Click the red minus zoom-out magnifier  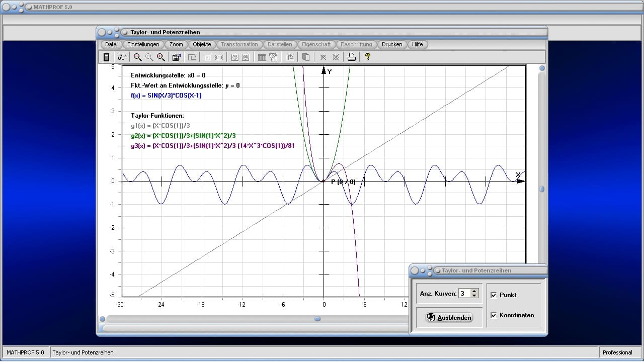(137, 57)
